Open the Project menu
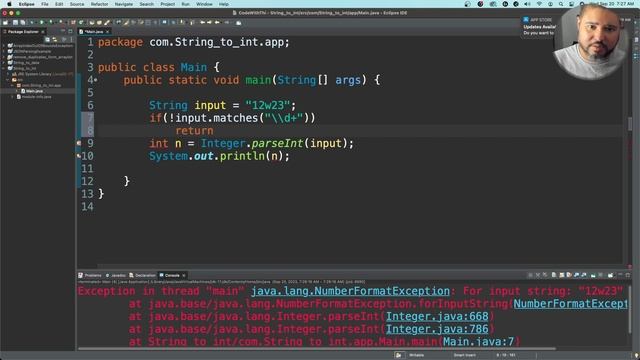The image size is (640, 360). 167,4
